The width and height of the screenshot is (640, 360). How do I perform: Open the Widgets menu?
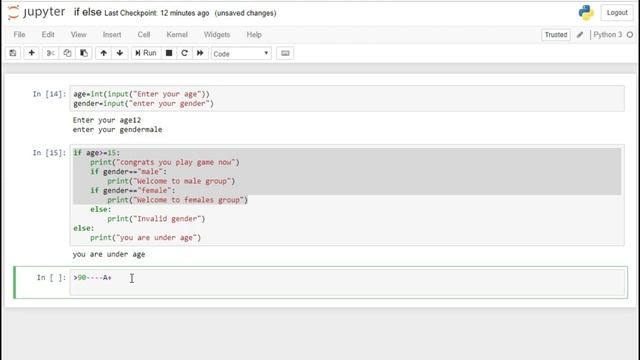[x=217, y=35]
